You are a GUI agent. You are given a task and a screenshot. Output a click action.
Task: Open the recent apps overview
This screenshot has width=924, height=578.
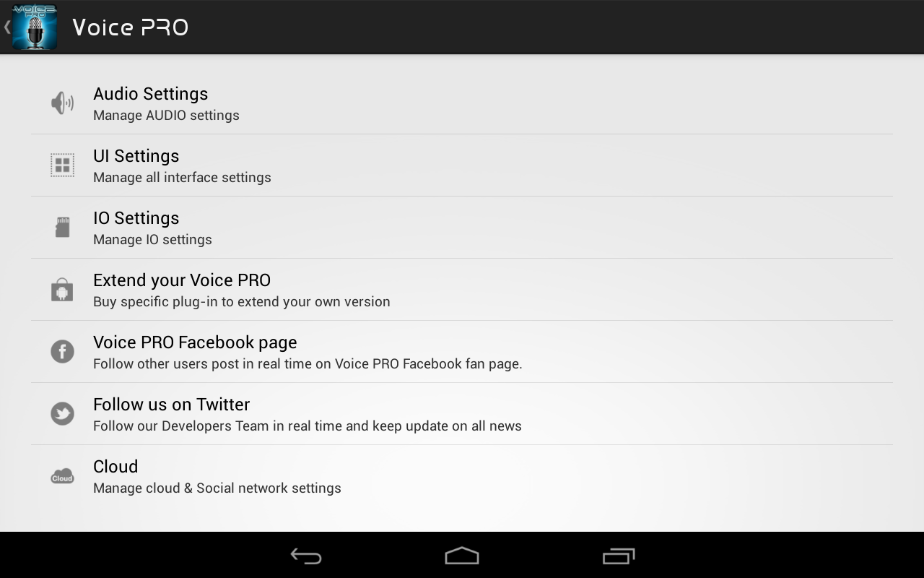(618, 556)
